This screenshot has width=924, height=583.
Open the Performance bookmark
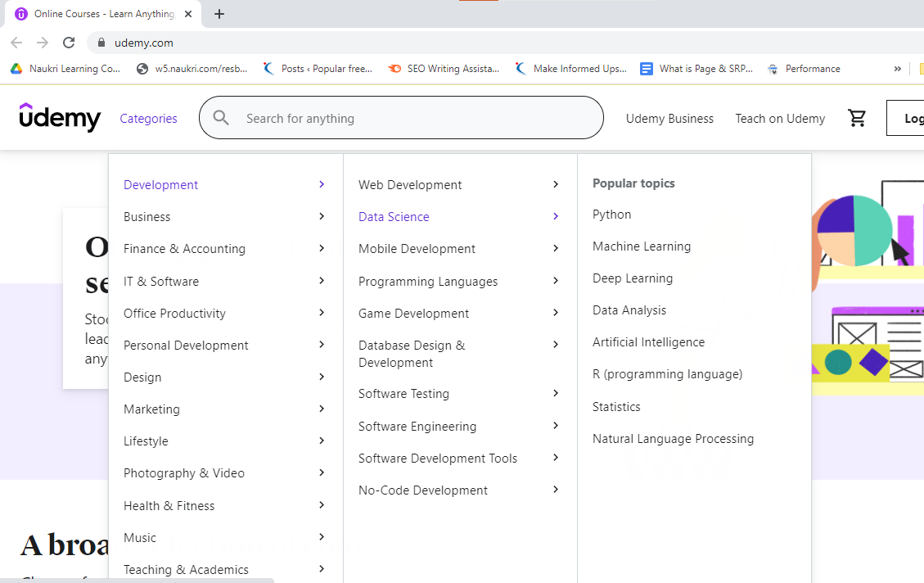coord(804,69)
